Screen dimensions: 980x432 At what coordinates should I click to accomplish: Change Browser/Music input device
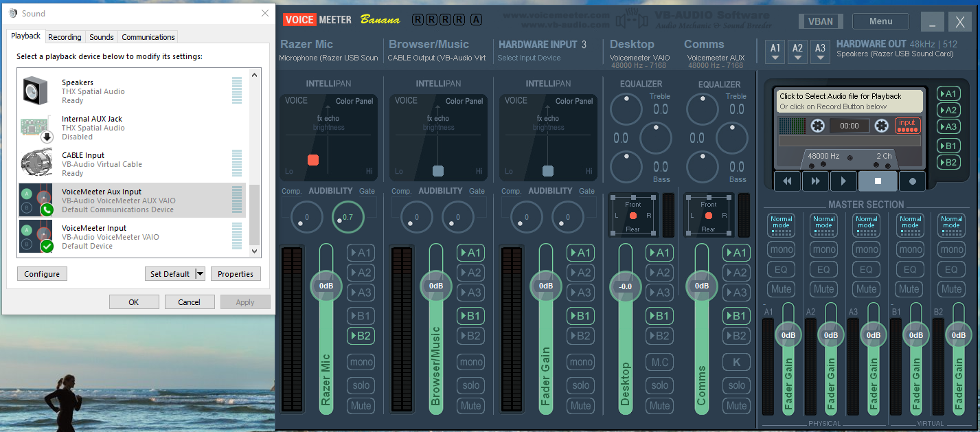pos(437,58)
